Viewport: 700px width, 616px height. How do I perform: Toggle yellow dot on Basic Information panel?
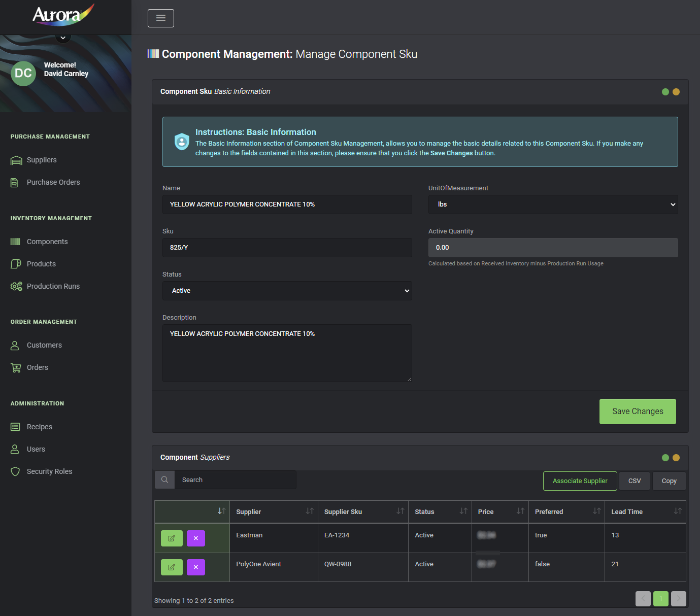point(676,92)
